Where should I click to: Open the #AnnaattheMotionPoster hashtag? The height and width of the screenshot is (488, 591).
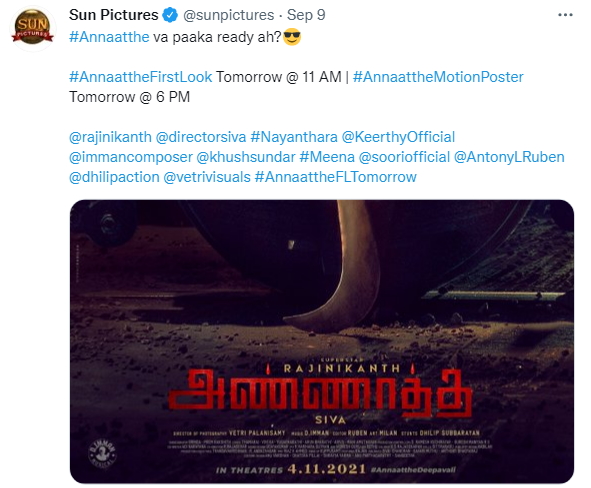438,77
